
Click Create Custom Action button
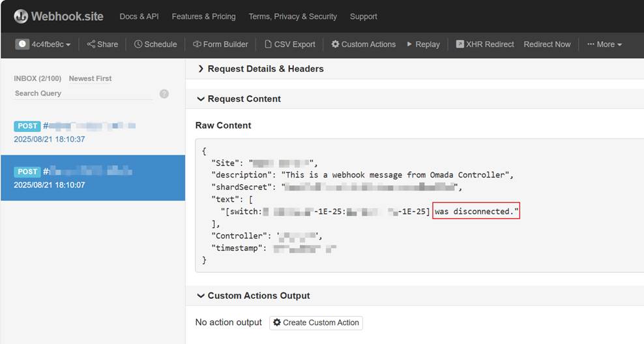316,322
